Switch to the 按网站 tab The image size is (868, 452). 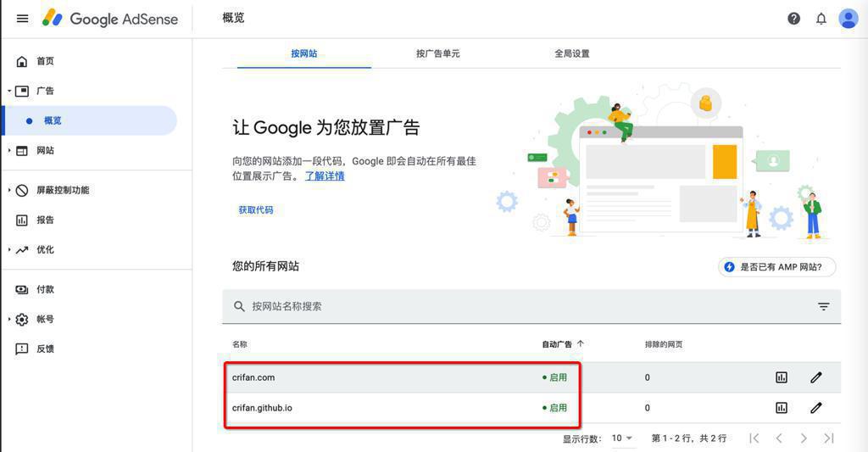click(304, 53)
